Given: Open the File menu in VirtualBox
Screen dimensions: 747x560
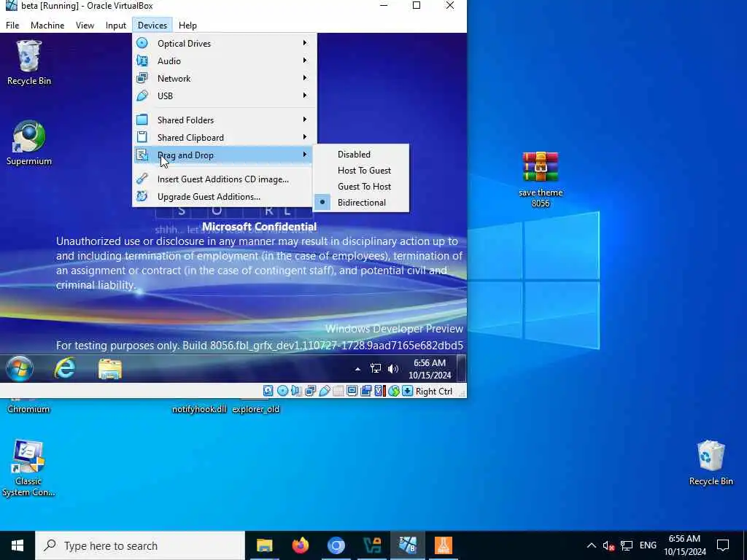Looking at the screenshot, I should (x=12, y=26).
